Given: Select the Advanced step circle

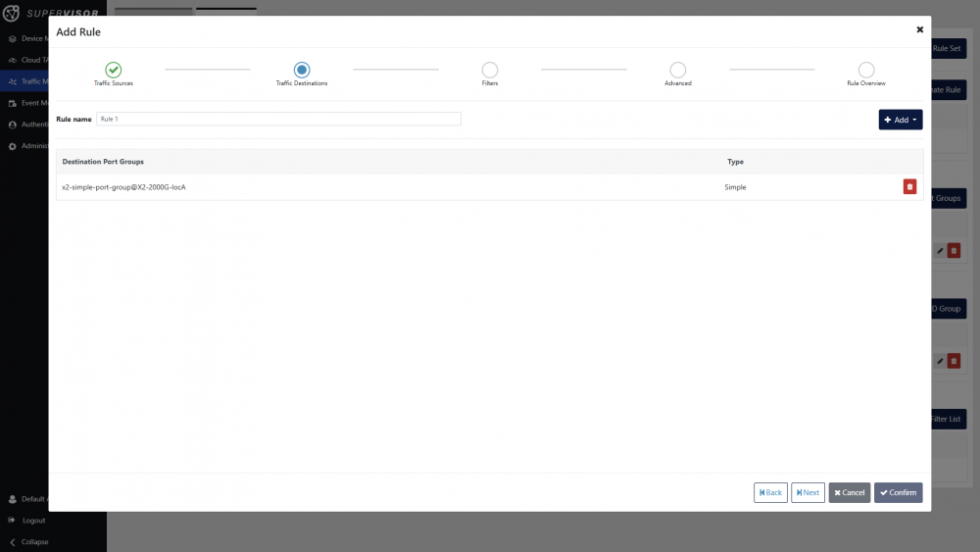Looking at the screenshot, I should (678, 70).
